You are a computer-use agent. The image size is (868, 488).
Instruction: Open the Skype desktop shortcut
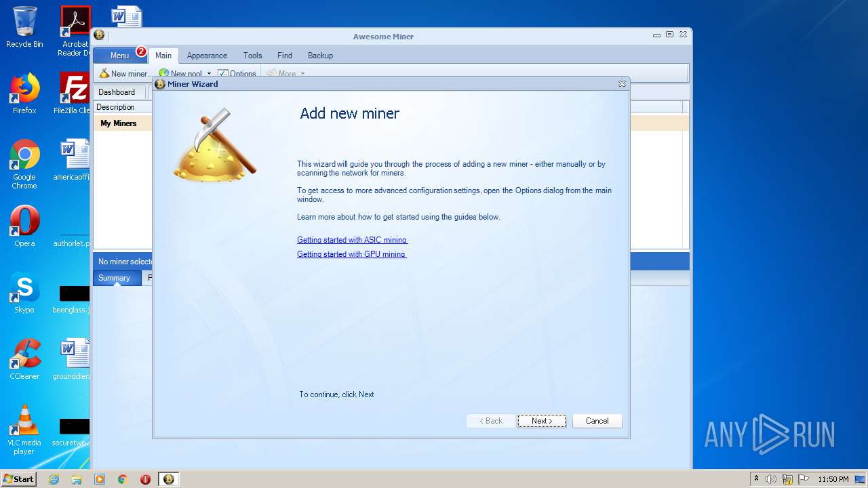24,293
